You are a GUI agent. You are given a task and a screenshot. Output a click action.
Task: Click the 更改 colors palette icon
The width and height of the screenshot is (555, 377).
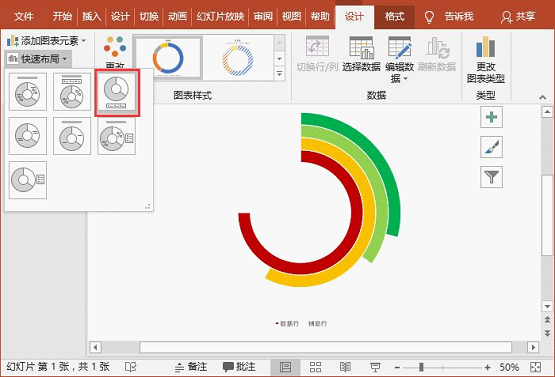click(x=115, y=46)
